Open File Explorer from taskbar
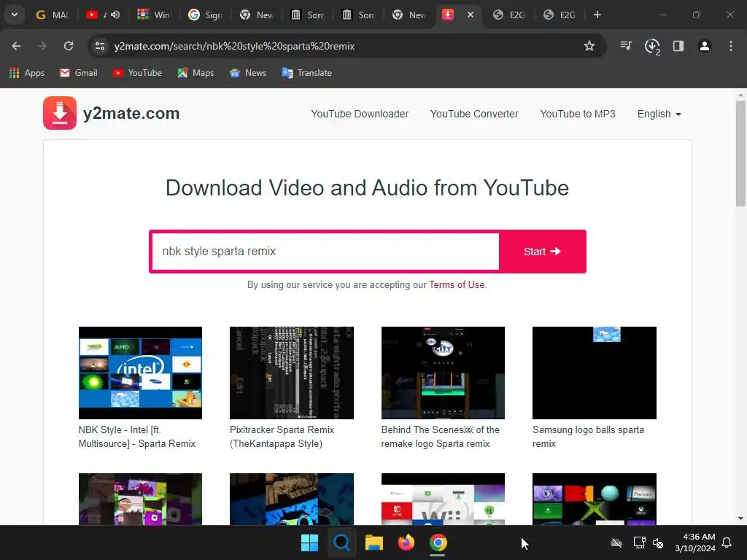 [374, 542]
